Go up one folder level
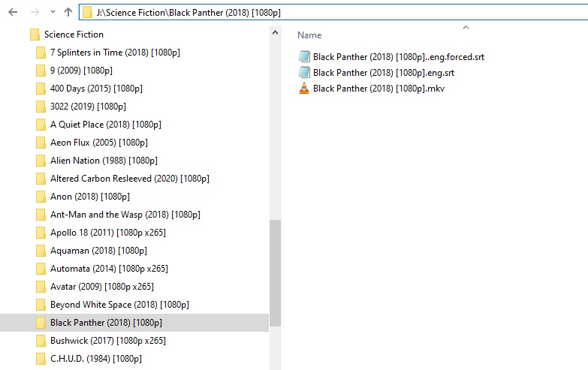 pos(68,12)
